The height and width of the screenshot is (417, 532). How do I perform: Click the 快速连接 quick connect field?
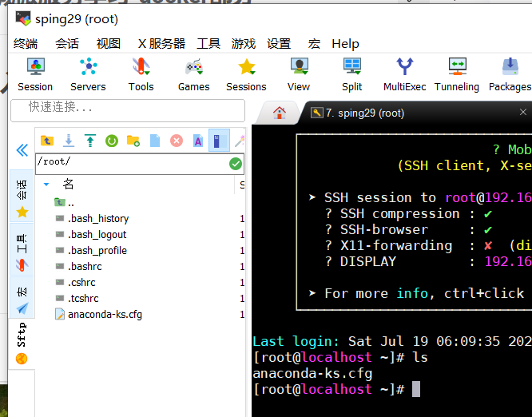(x=128, y=110)
